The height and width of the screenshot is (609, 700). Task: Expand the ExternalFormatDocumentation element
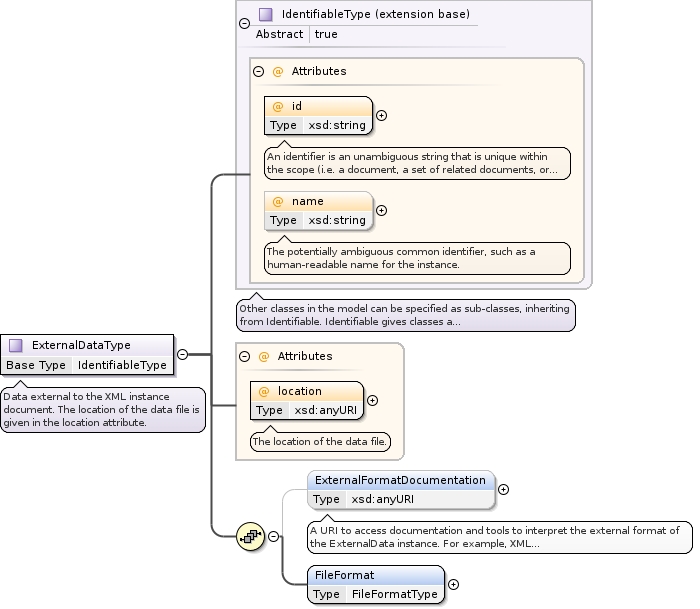coord(503,489)
